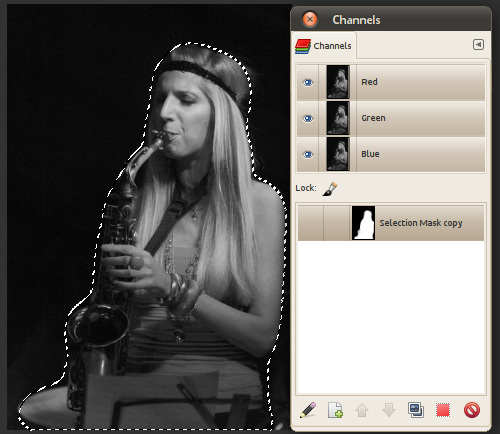Select the Red channel row

pos(391,82)
